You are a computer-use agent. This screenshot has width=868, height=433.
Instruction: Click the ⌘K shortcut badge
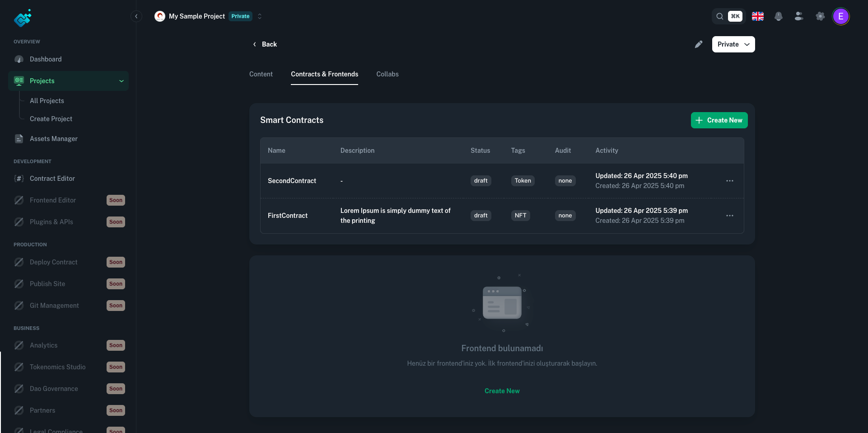point(735,16)
